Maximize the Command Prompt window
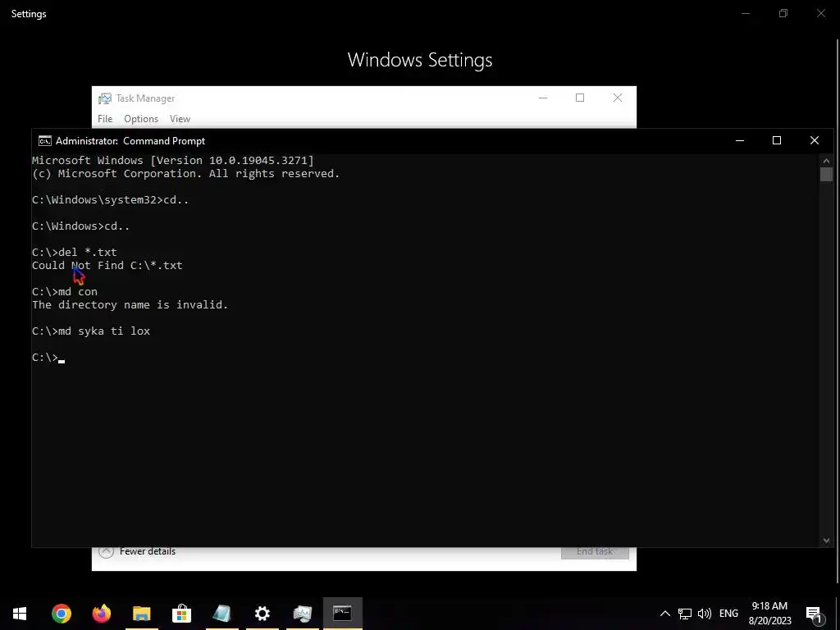This screenshot has width=840, height=630. click(x=777, y=141)
